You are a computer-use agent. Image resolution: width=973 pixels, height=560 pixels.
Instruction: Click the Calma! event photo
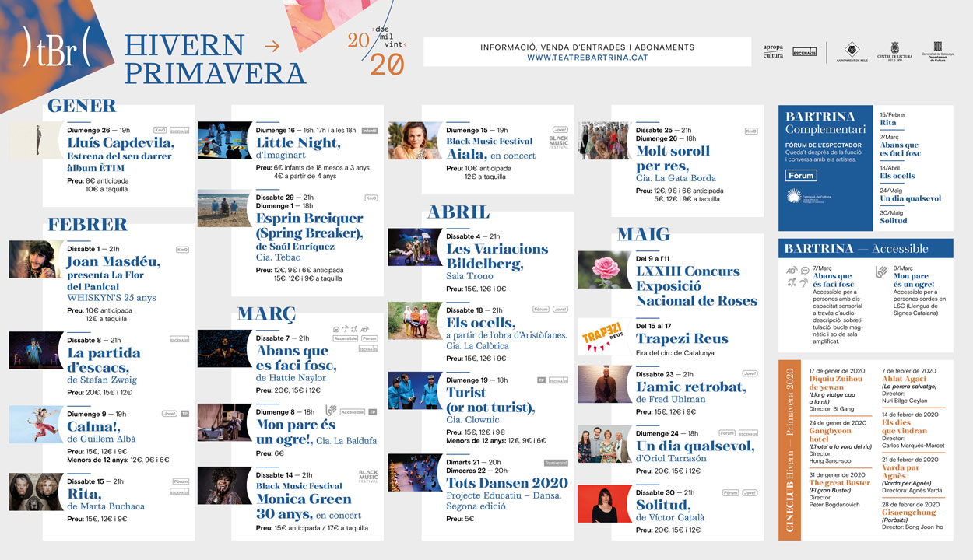pyautogui.click(x=36, y=425)
